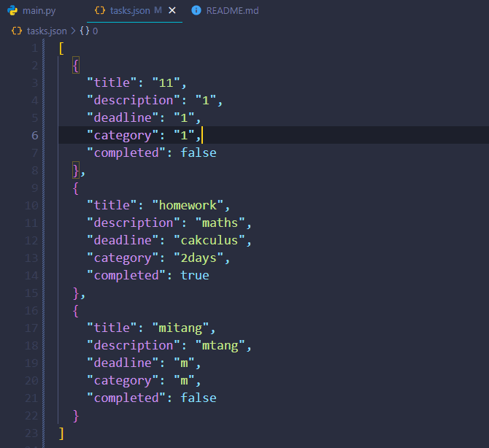The image size is (489, 448).
Task: Click the JSON file icon in the breadcrumb
Action: (17, 31)
